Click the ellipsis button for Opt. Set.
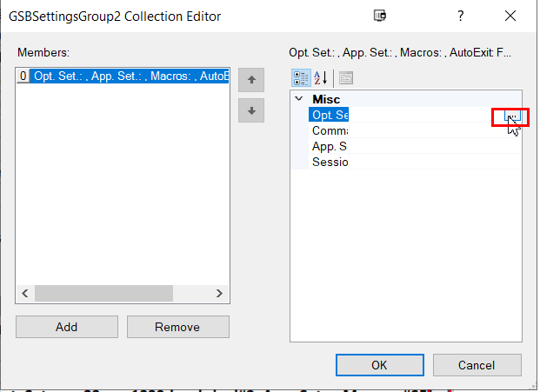 (x=513, y=116)
